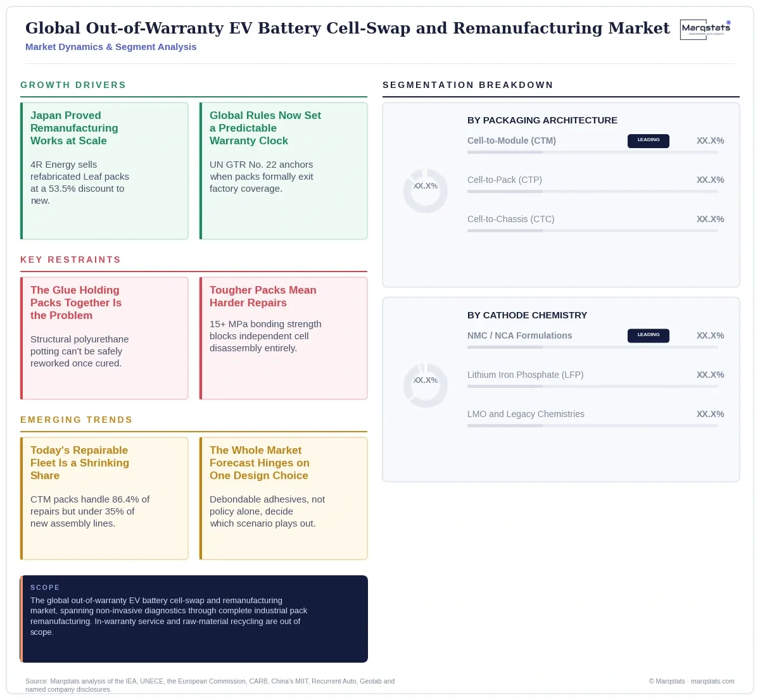760x700 pixels.
Task: Click the KEY RESTRAINTS heading
Action: click(x=70, y=259)
